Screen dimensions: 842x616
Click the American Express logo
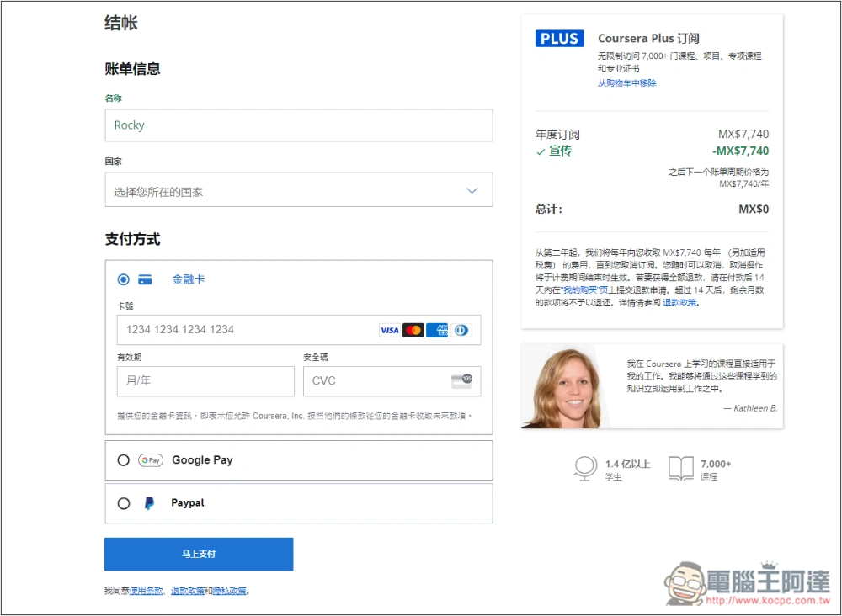[437, 330]
